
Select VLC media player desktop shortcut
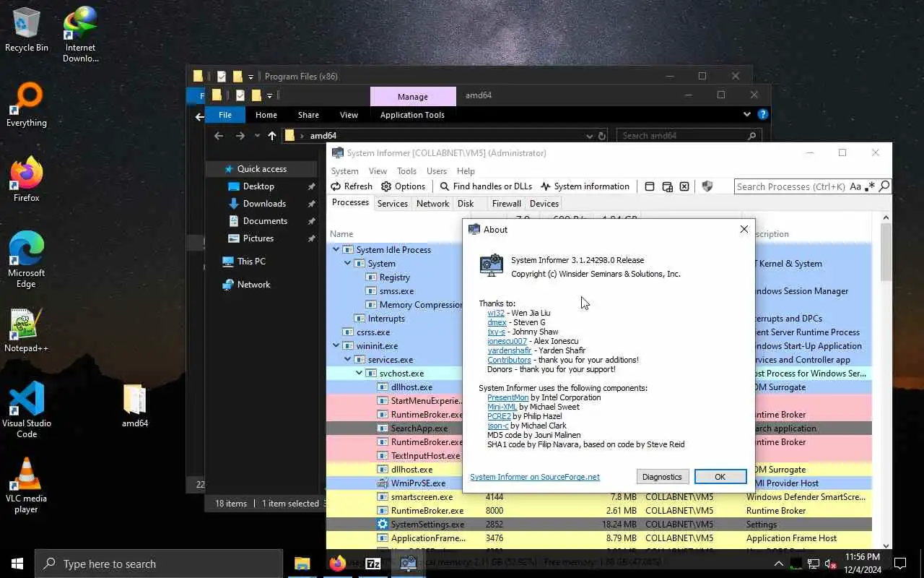(27, 486)
